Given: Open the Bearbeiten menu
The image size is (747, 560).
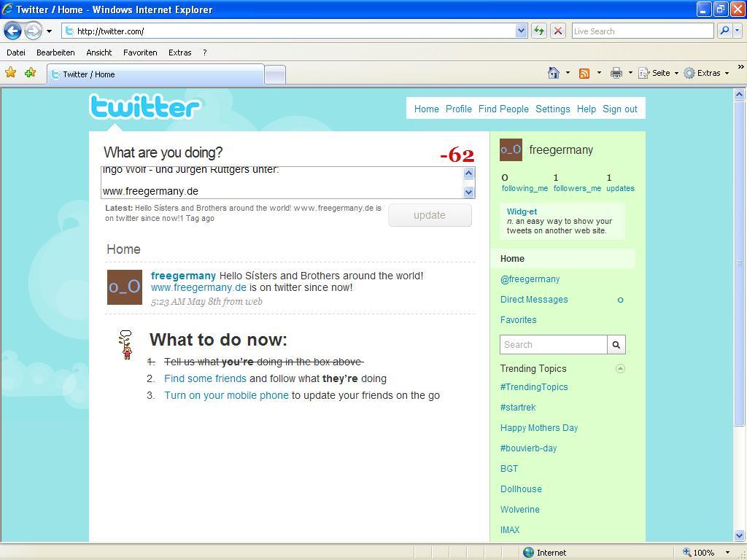Looking at the screenshot, I should point(55,52).
